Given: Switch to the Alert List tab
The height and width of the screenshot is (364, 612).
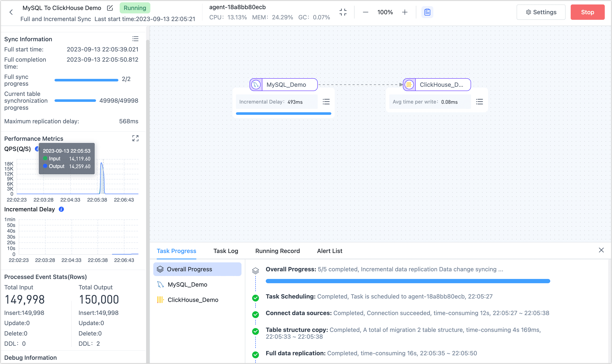Looking at the screenshot, I should pyautogui.click(x=329, y=251).
